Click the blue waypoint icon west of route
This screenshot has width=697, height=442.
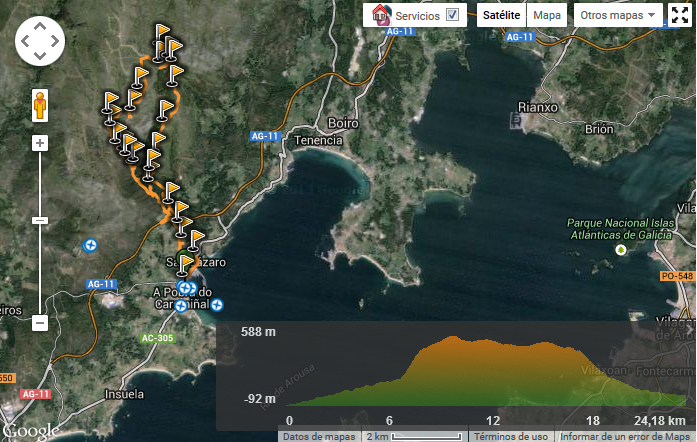coord(90,245)
